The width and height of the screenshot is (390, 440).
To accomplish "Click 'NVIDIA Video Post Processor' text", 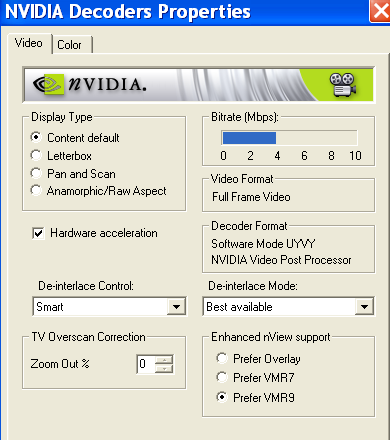I will 281,260.
